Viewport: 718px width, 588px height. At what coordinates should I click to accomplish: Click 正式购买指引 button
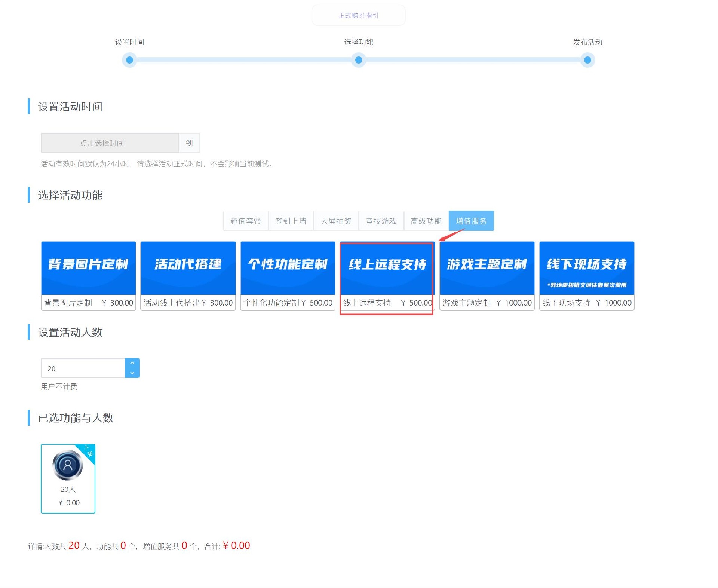tap(358, 15)
